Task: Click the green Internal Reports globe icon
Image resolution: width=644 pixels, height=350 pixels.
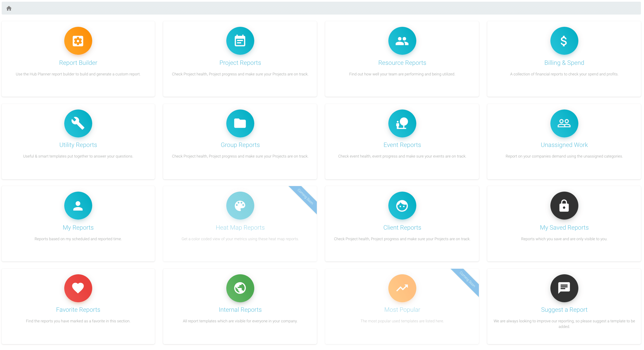Action: (x=240, y=288)
